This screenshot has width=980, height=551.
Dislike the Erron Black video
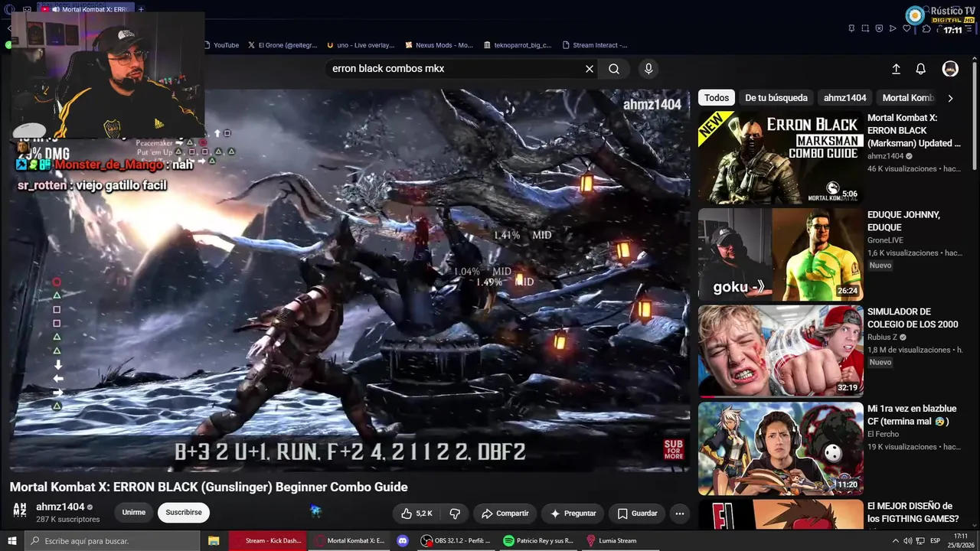pyautogui.click(x=455, y=514)
